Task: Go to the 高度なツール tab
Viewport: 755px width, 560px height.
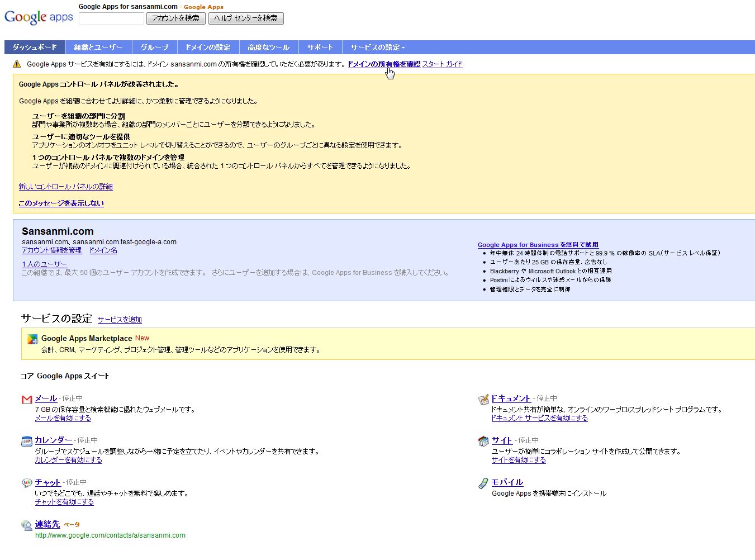Action: [268, 47]
